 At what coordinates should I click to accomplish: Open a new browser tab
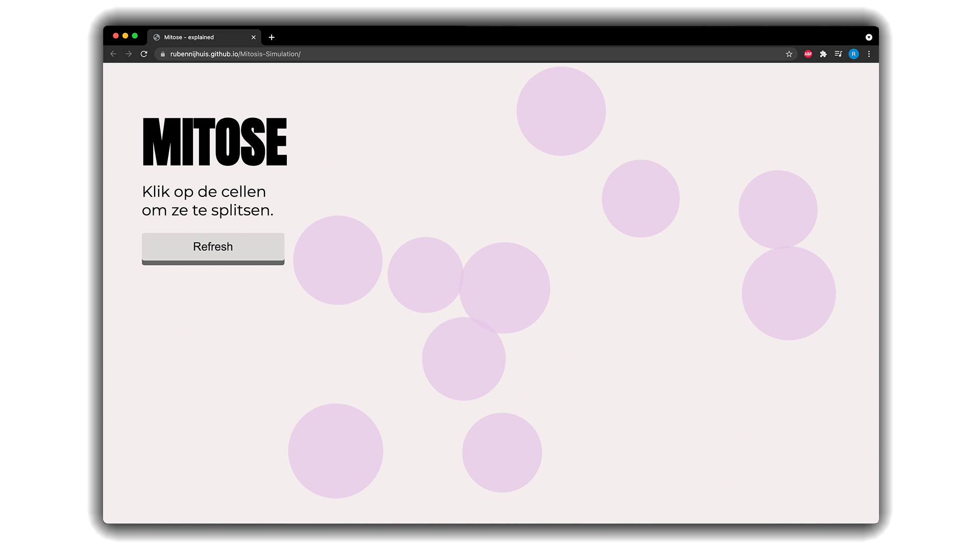click(272, 37)
